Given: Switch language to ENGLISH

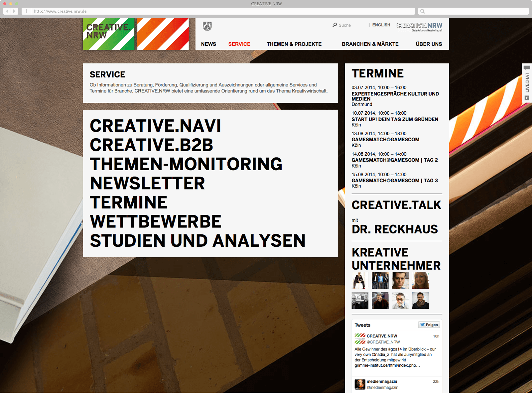Looking at the screenshot, I should [381, 25].
